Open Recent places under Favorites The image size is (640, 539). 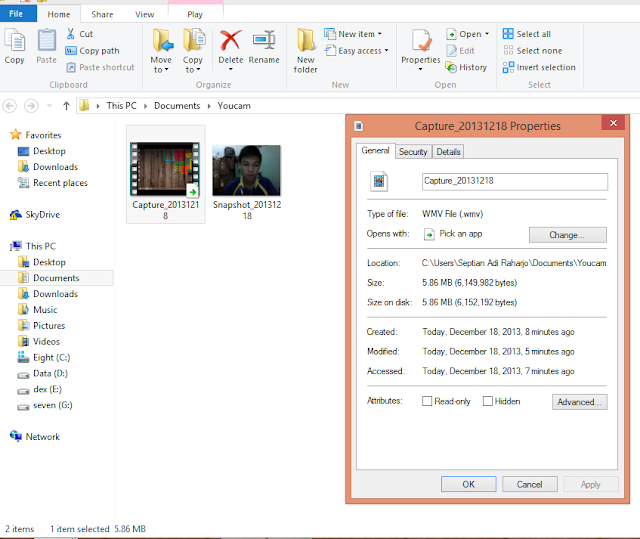coord(53,183)
